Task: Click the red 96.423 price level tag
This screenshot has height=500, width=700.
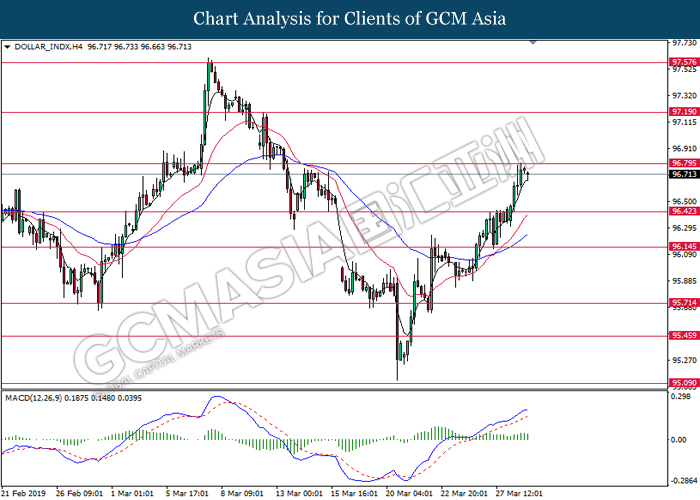Action: pos(684,211)
